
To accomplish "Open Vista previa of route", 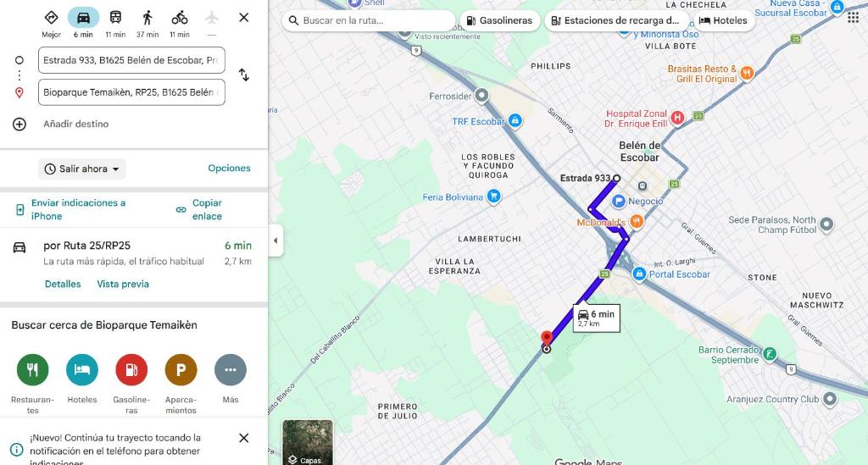I will (123, 285).
